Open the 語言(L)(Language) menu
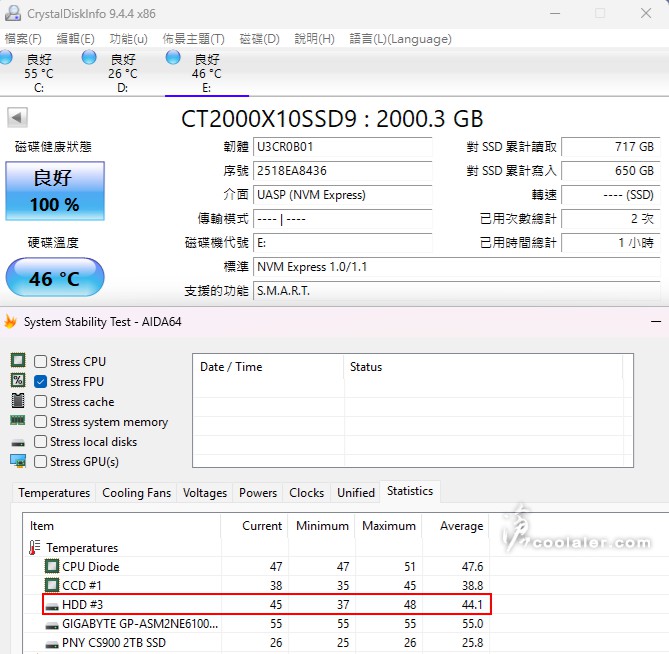 (400, 39)
